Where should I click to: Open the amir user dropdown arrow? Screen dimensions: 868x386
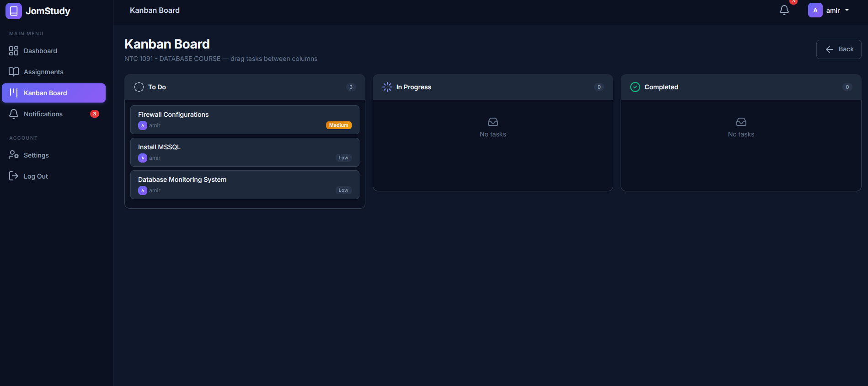(x=847, y=10)
